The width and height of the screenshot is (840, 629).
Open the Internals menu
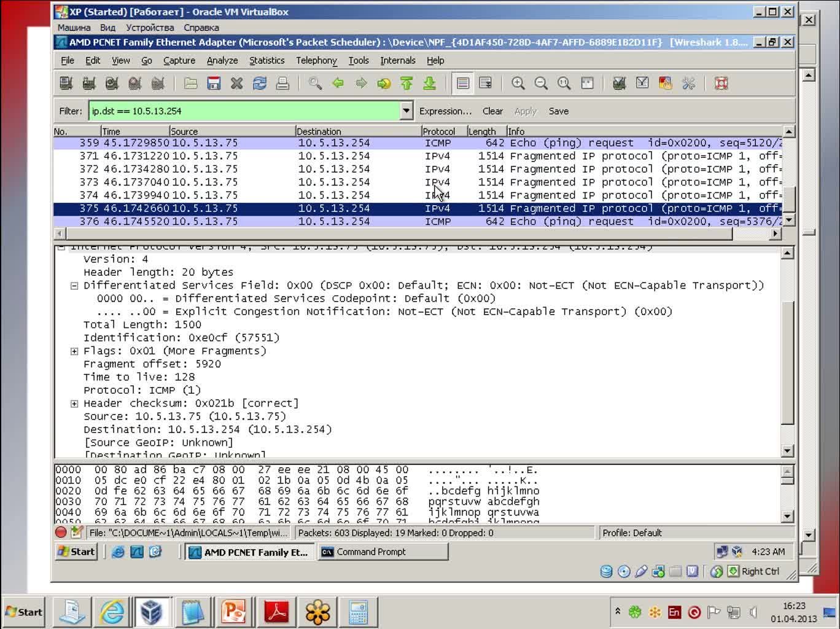398,60
